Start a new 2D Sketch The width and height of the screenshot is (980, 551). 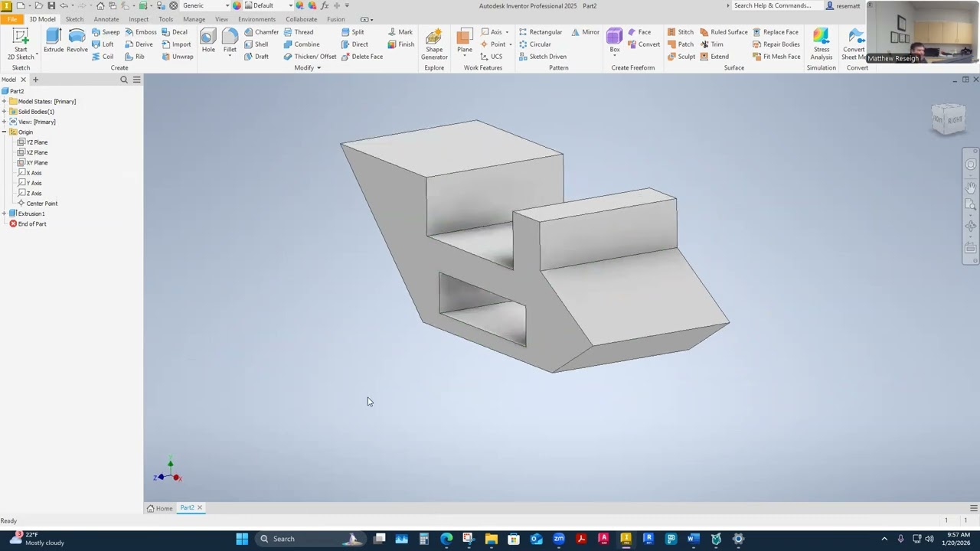coord(21,44)
